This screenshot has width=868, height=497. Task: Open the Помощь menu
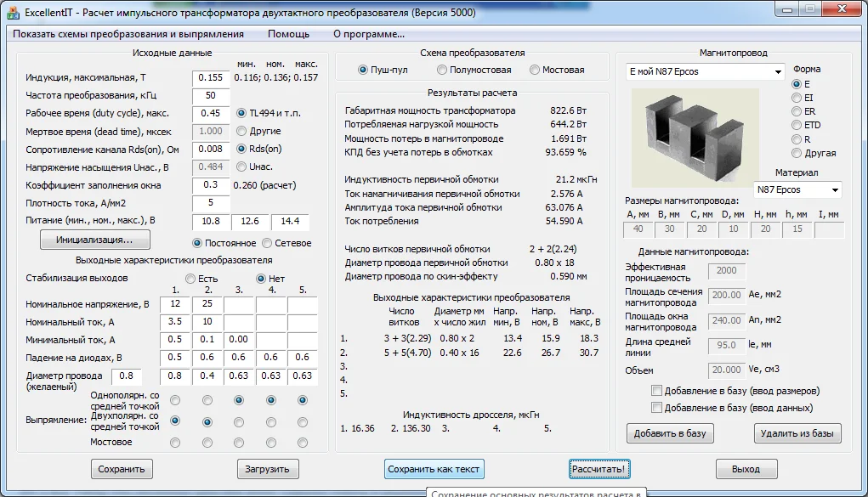tap(288, 34)
